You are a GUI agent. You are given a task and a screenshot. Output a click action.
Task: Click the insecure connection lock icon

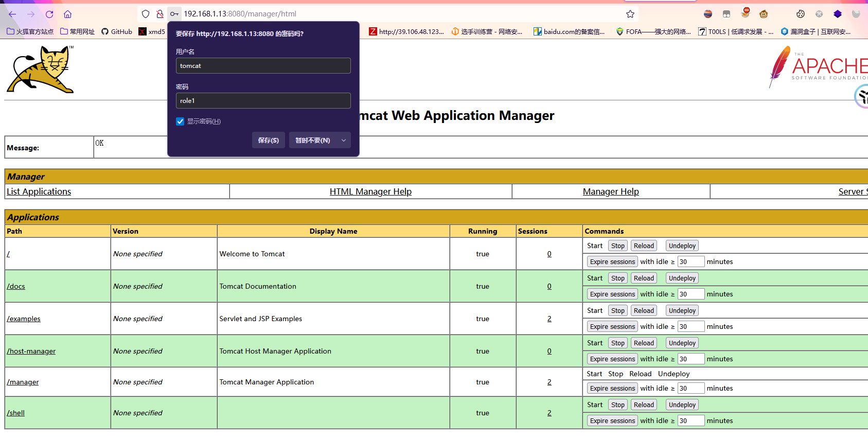coord(160,14)
